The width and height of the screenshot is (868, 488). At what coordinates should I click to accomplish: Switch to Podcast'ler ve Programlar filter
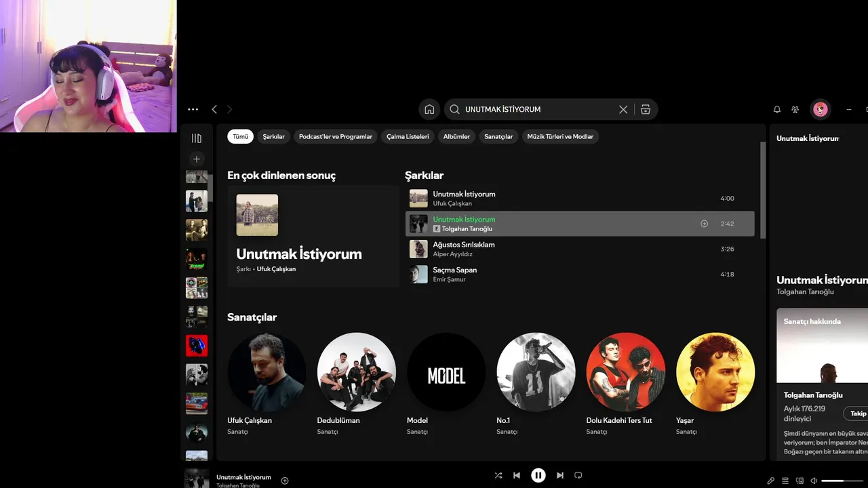pos(336,136)
